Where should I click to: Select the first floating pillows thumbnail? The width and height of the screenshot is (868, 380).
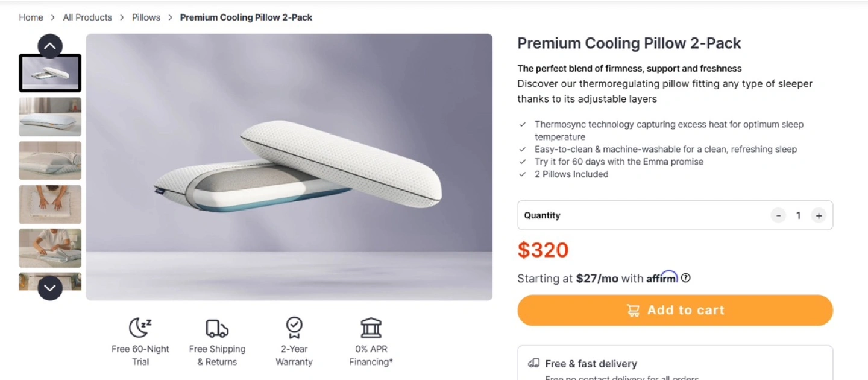pos(50,73)
